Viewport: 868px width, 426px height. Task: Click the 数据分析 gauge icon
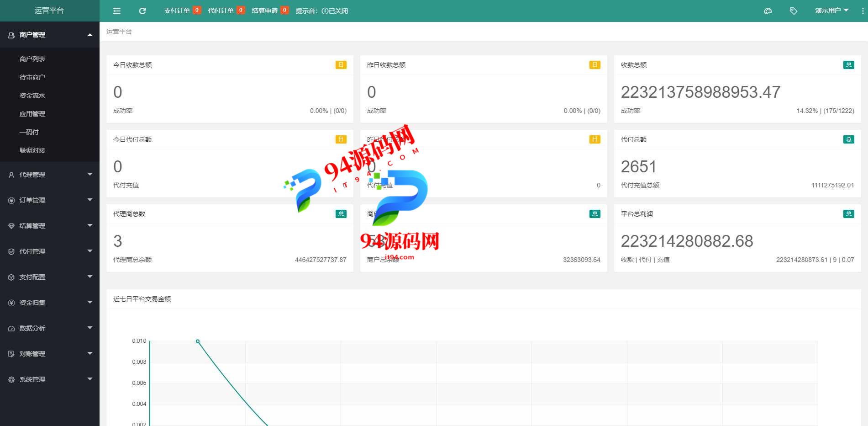point(11,328)
